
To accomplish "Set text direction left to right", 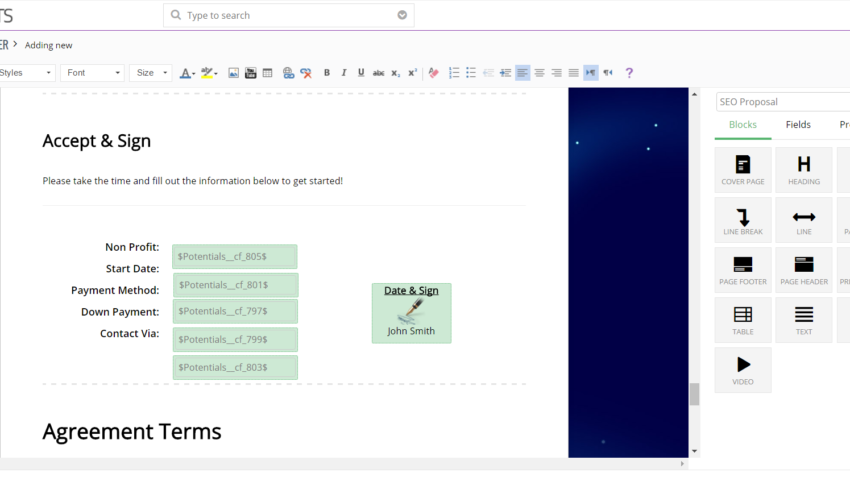I will click(591, 73).
